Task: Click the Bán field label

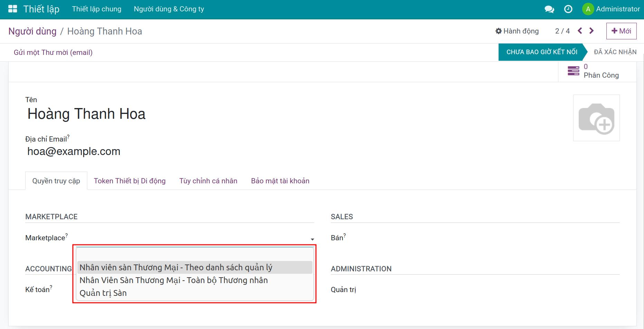Action: 338,238
